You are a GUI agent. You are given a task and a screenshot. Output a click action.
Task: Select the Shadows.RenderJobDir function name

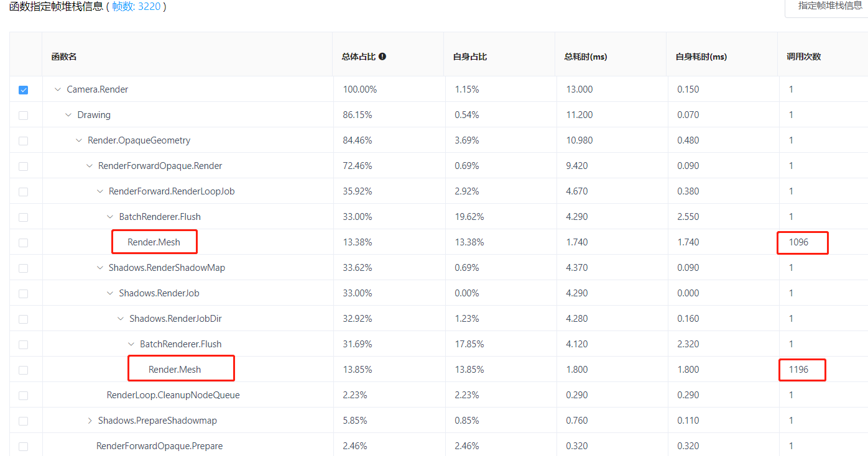point(176,319)
